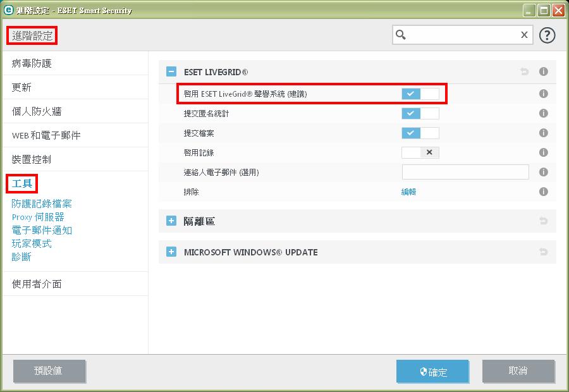This screenshot has height=392, width=569.
Task: Open the help question mark icon
Action: [x=547, y=35]
